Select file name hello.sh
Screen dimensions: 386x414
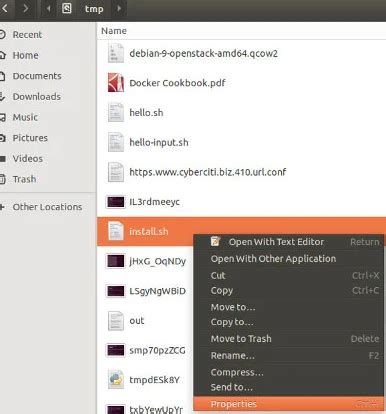[x=146, y=113]
